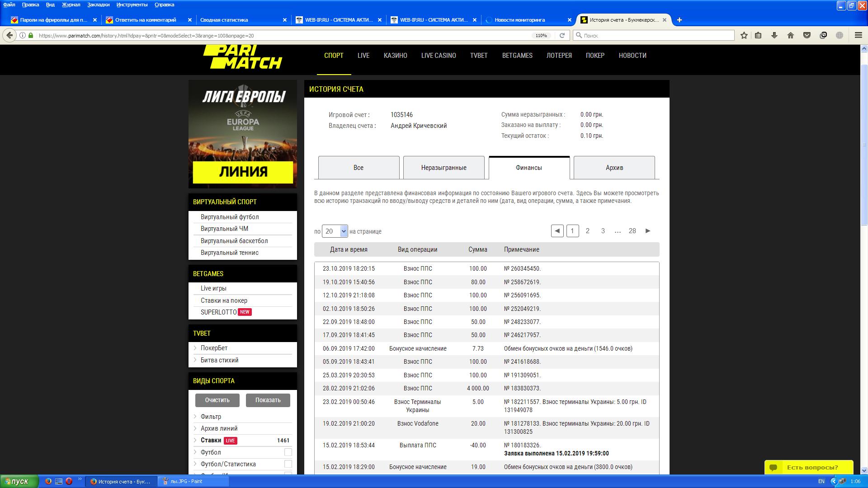The height and width of the screenshot is (488, 868).
Task: Go to page 2 in pagination
Action: [588, 231]
